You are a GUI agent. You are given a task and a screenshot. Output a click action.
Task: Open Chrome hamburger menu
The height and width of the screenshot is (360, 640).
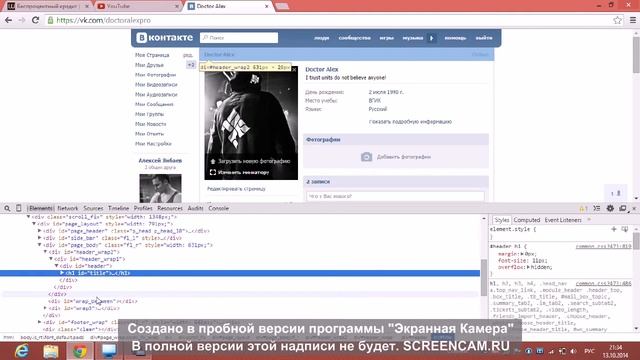632,20
